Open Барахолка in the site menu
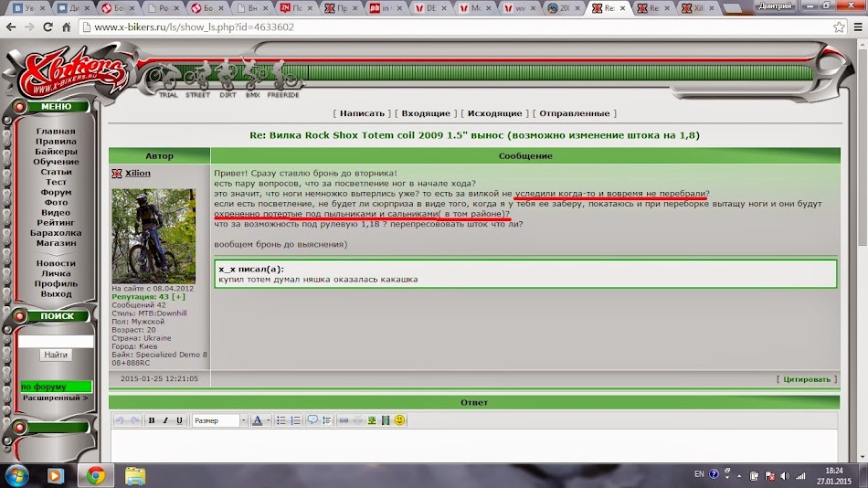Viewport: 868px width, 488px height. coord(56,233)
